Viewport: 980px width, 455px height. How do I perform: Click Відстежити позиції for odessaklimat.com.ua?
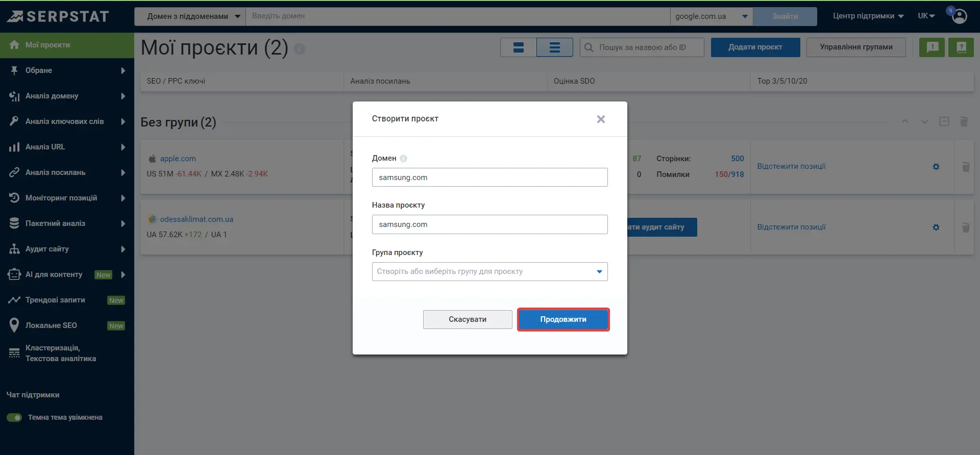click(791, 227)
